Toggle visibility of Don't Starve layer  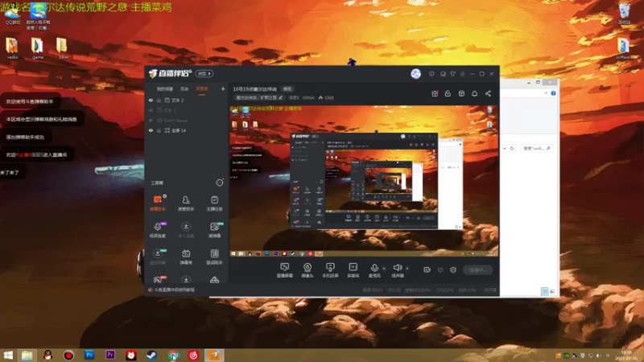pos(151,121)
